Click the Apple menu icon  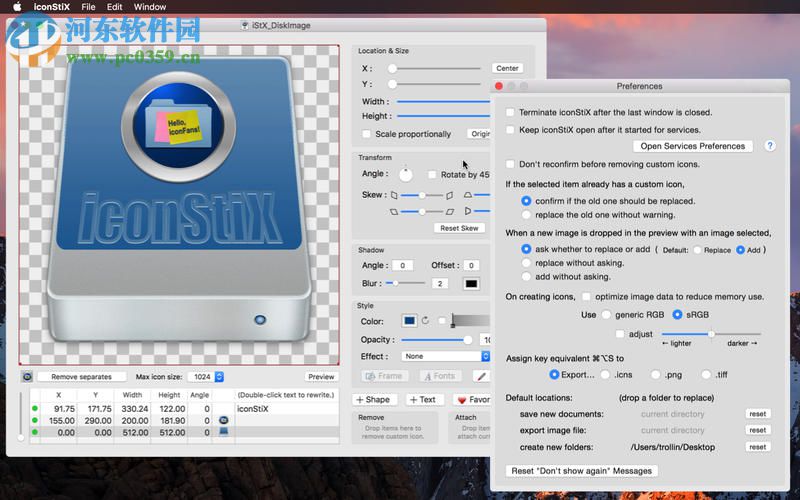tap(16, 7)
